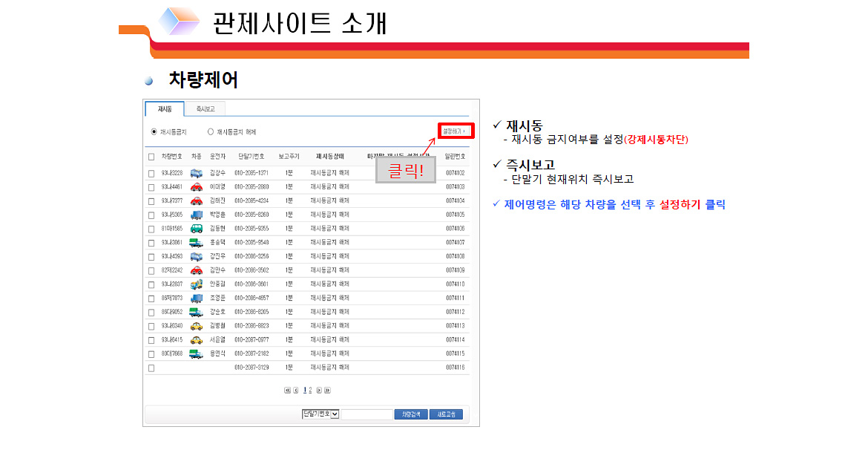The height and width of the screenshot is (473, 868).
Task: Click the 설정하기 button
Action: pyautogui.click(x=455, y=131)
